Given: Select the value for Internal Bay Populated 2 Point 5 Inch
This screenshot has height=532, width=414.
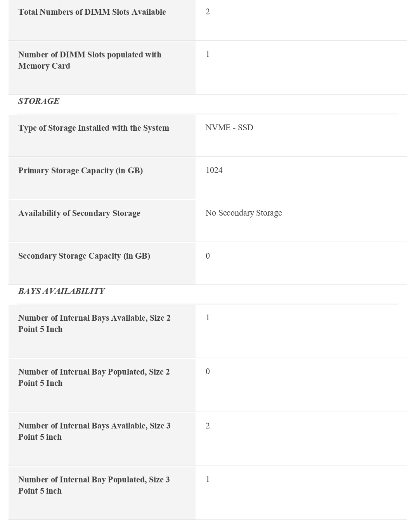Looking at the screenshot, I should point(208,371).
